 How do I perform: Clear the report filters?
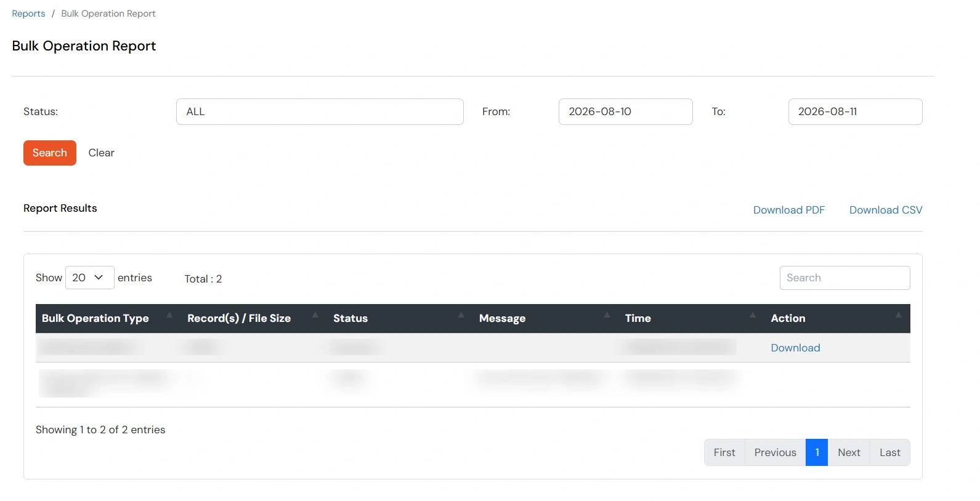(101, 153)
